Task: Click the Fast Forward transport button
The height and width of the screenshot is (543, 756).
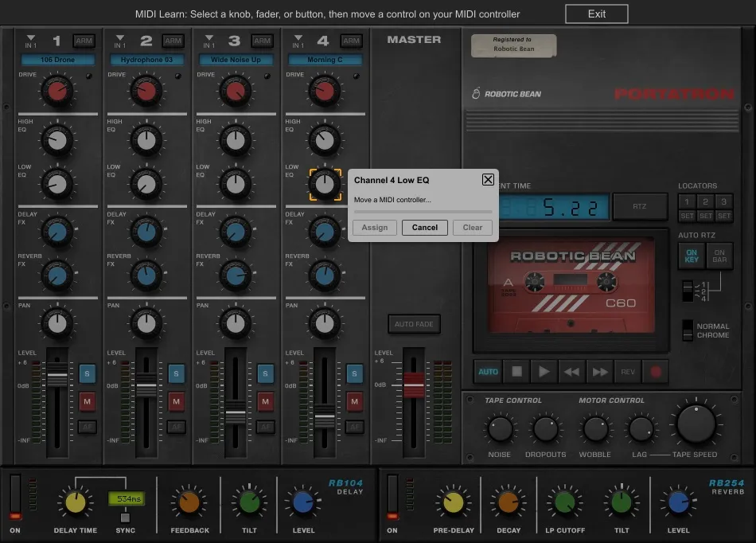Action: pos(600,372)
